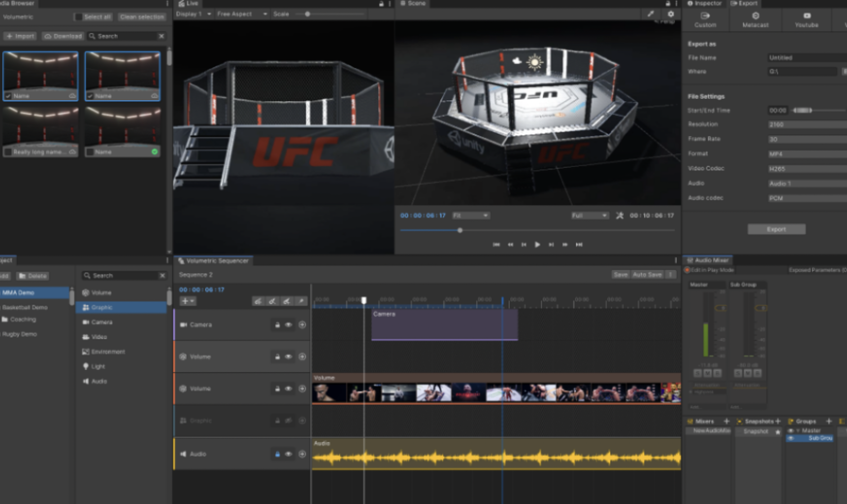Viewport: 847px width, 504px height.
Task: Open the add track plus dropdown
Action: (x=187, y=301)
